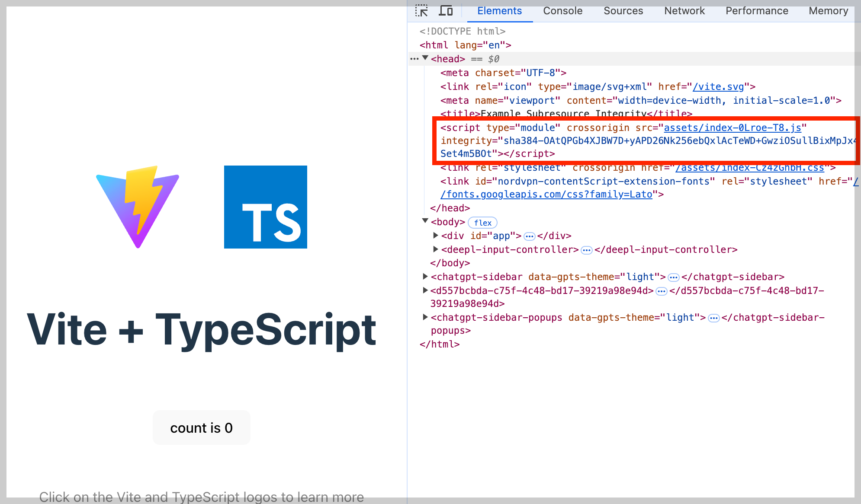Open the assets/index-0Lroe-T8.js script link
The height and width of the screenshot is (504, 861).
(x=732, y=128)
